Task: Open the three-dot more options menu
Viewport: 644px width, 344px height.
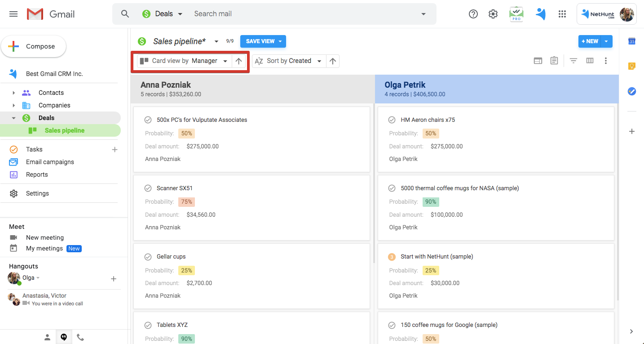Action: [x=606, y=61]
